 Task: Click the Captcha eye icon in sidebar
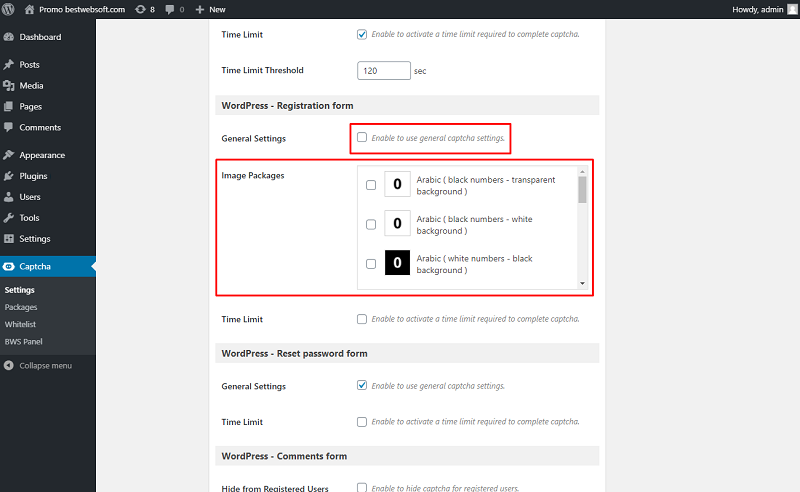9,266
